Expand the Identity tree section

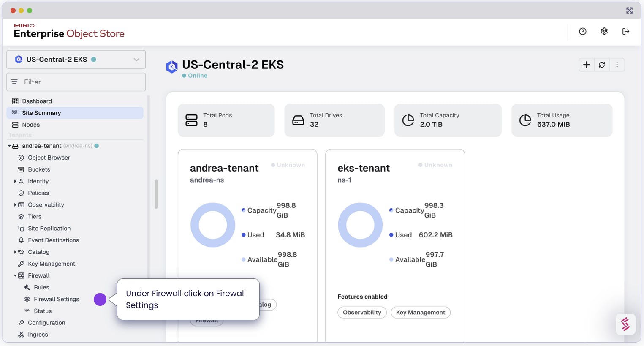tap(15, 181)
